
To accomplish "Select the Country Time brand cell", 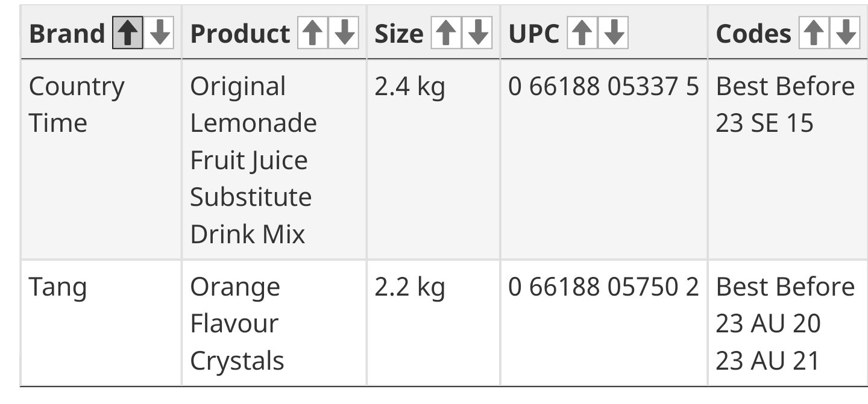I will pos(77,105).
